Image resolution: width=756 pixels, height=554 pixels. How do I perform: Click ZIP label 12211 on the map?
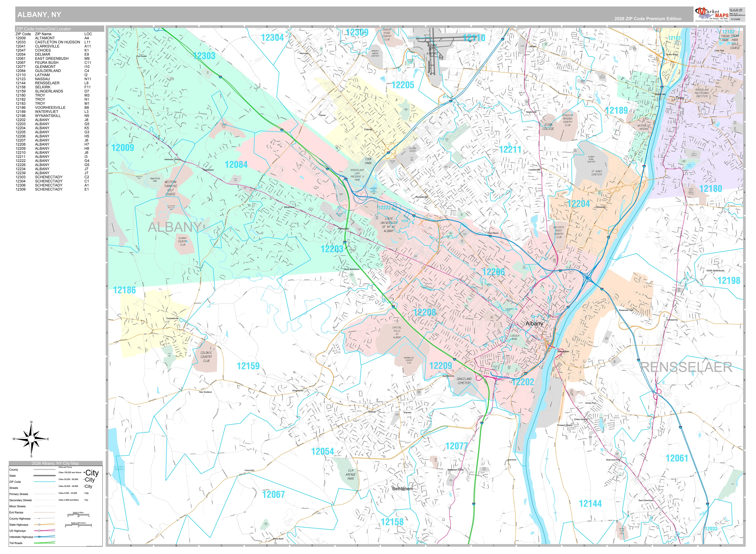click(510, 149)
